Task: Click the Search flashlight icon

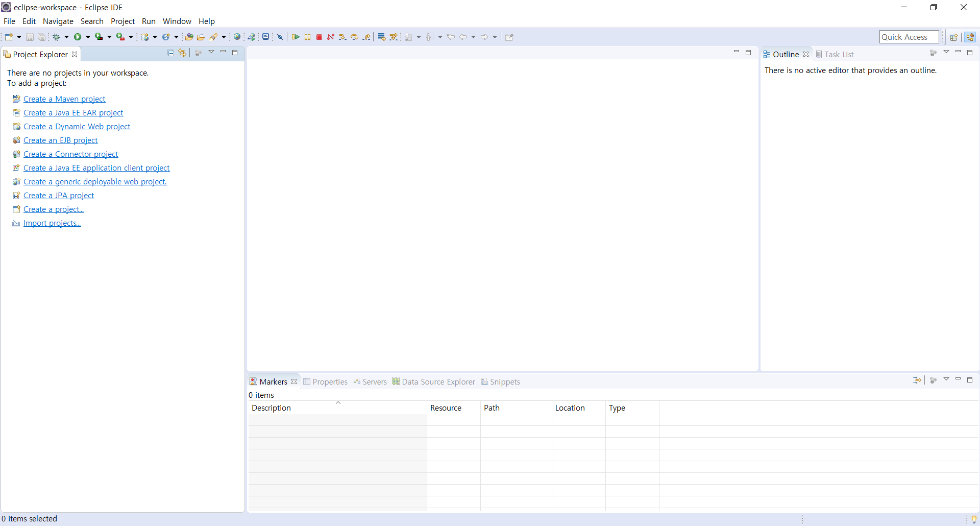Action: [x=214, y=37]
